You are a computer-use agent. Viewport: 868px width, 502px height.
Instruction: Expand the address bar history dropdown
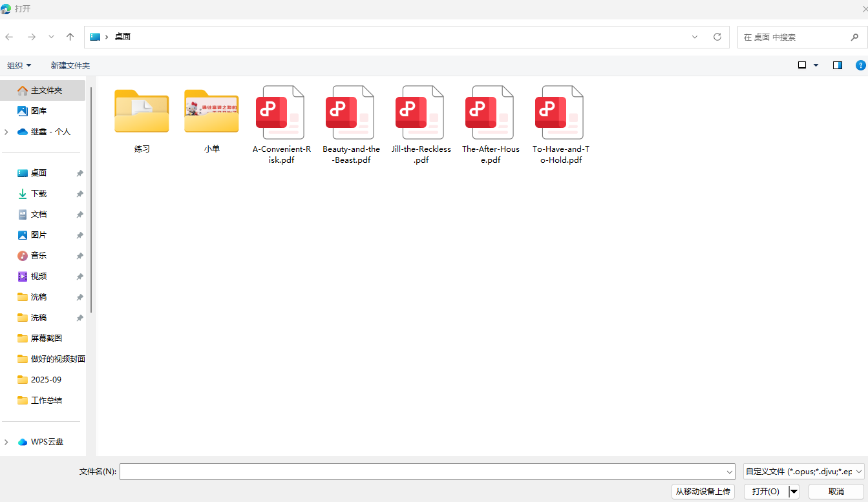click(x=695, y=37)
